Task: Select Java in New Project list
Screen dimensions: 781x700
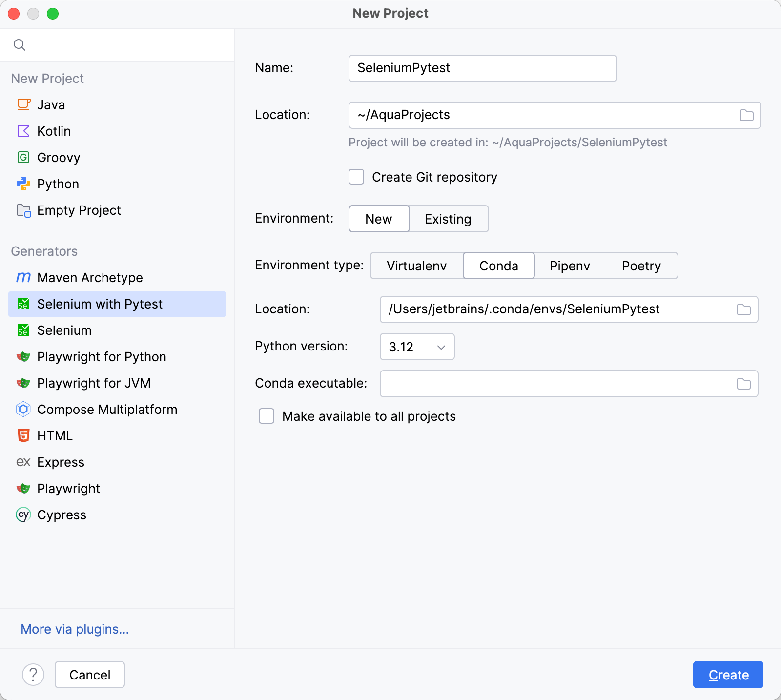Action: (117, 104)
